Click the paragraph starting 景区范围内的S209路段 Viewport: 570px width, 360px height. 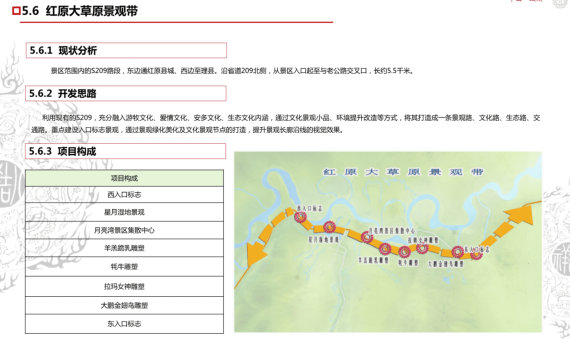tap(232, 71)
